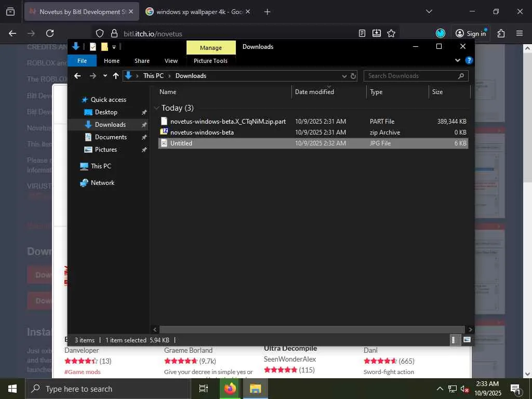This screenshot has width=532, height=399.
Task: Sort files by the Size column
Action: (x=449, y=92)
